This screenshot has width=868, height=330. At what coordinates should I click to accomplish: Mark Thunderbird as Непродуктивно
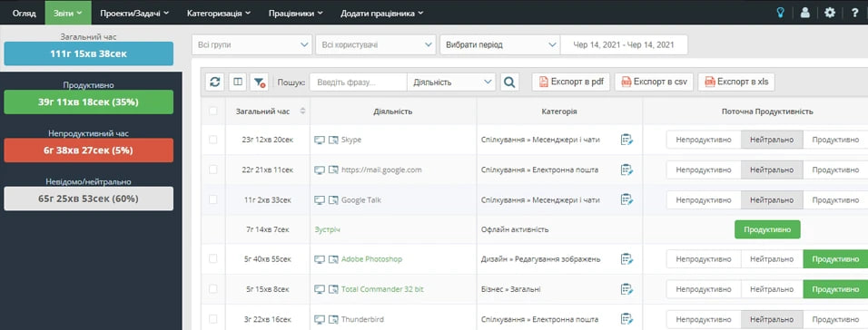[704, 319]
